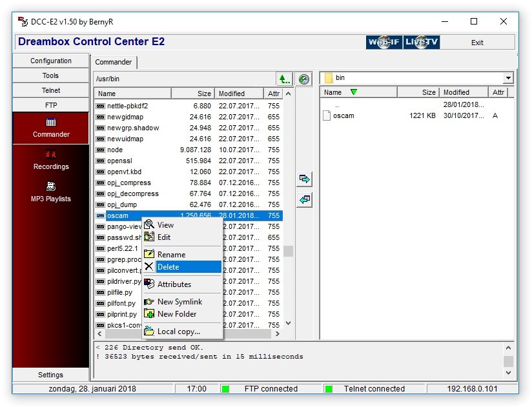Viewport: 532px width, 407px height.
Task: Click the file icon of local oscam
Action: (327, 115)
